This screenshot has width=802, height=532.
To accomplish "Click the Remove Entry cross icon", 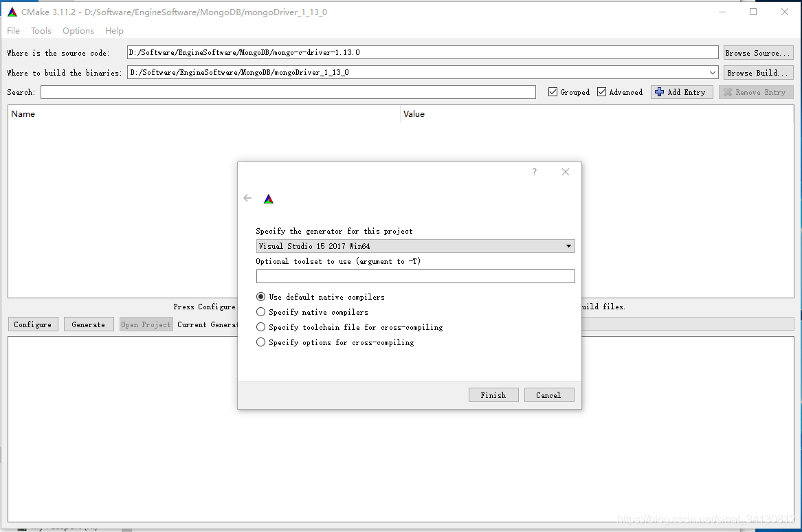I will click(x=727, y=92).
